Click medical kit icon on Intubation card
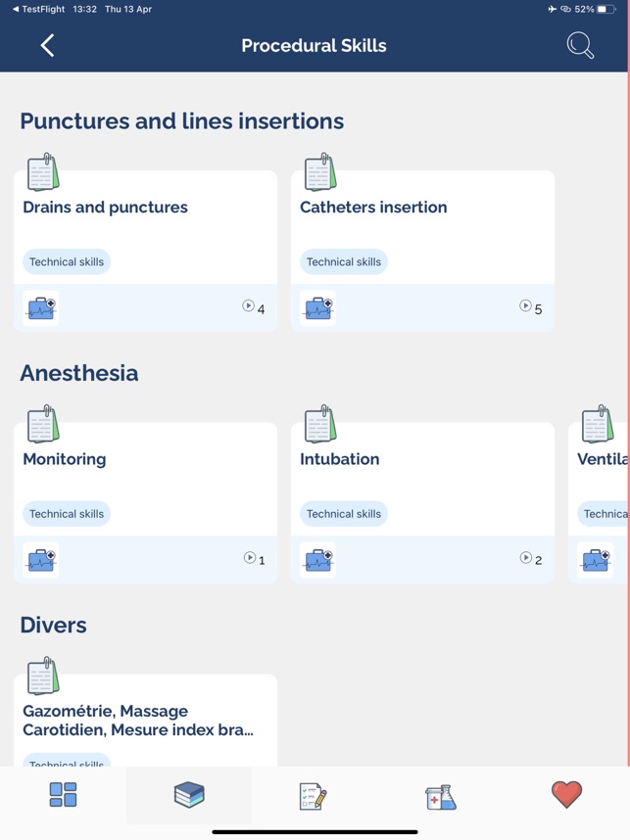This screenshot has height=840, width=630. (x=318, y=560)
